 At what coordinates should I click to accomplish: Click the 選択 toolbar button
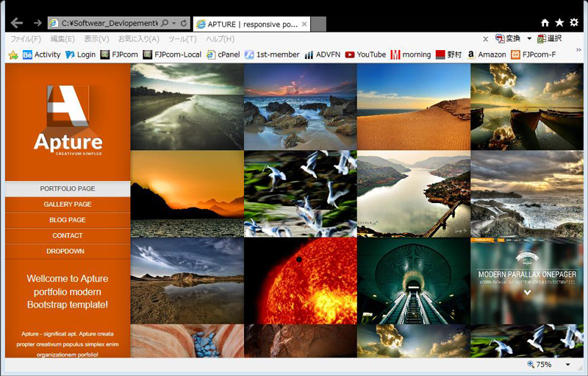[x=549, y=38]
